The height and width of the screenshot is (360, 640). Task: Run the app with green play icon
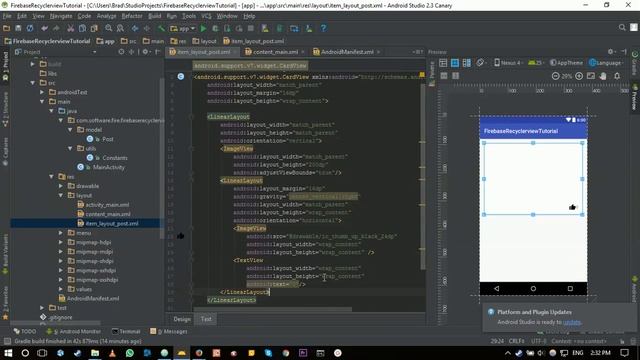pos(203,28)
